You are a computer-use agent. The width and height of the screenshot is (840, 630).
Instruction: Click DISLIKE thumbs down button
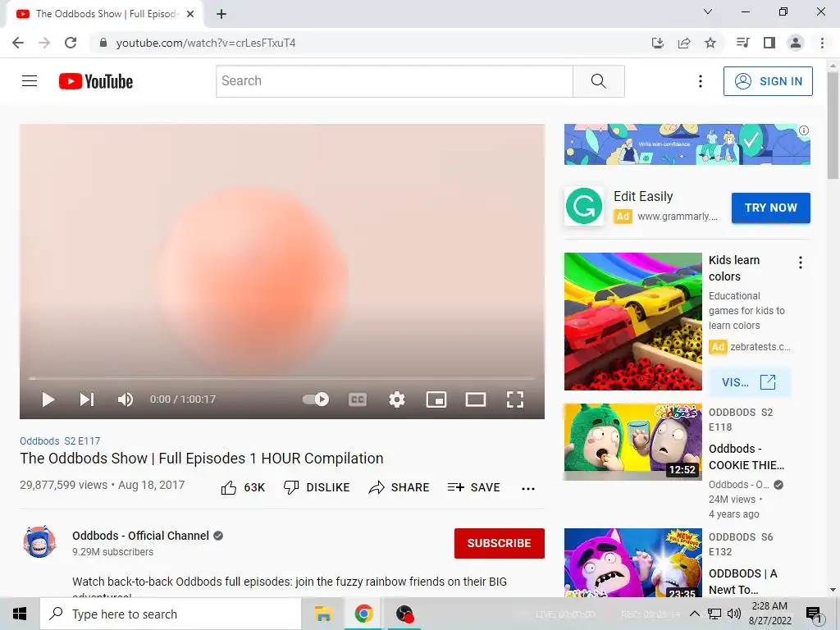click(317, 487)
